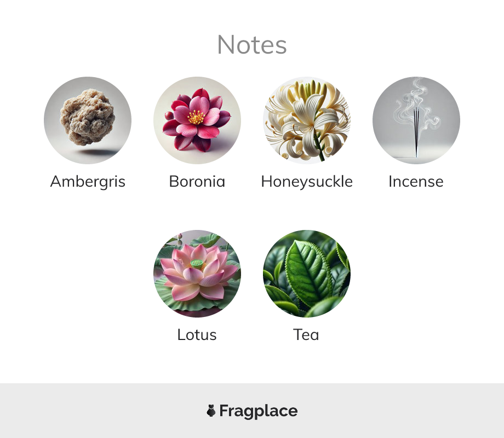Click the yellow stamens of the Boronia flower

point(196,117)
